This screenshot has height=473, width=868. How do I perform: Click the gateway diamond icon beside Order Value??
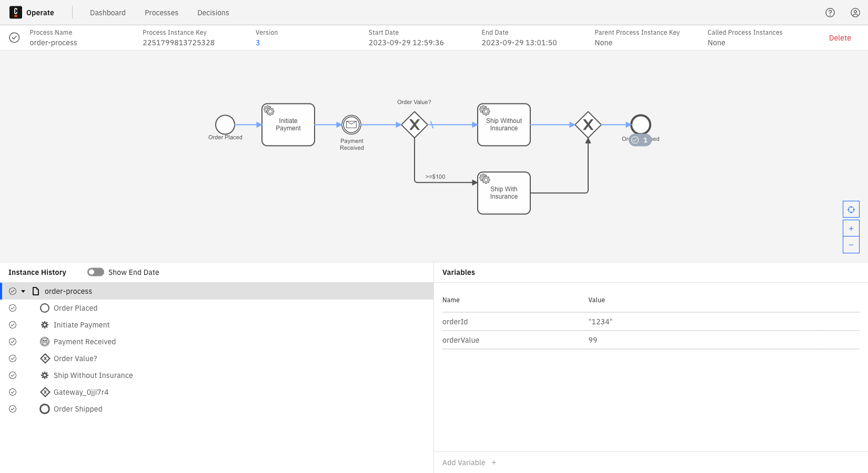coord(45,358)
